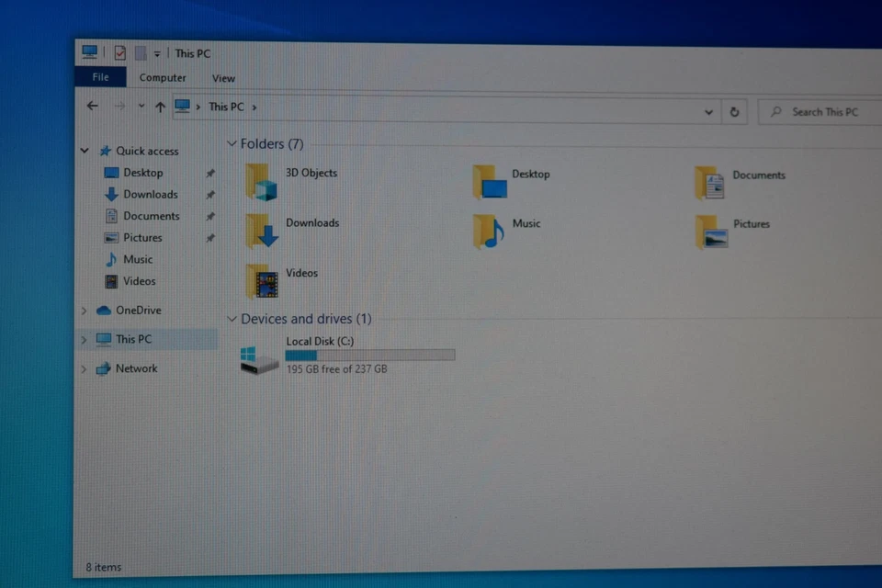Unpin Pictures from Quick access
882x588 pixels.
tap(210, 237)
